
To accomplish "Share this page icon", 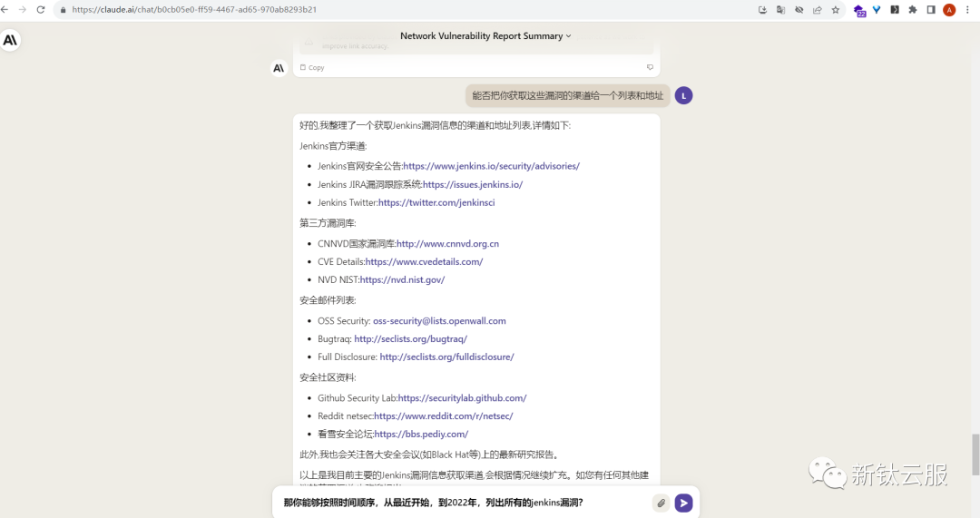I will pyautogui.click(x=817, y=10).
